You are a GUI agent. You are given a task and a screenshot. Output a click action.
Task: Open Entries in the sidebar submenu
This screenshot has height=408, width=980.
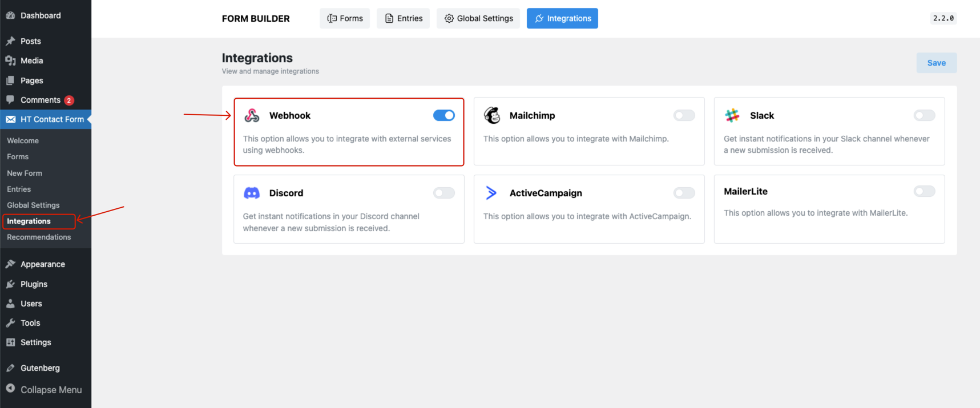[x=19, y=189]
